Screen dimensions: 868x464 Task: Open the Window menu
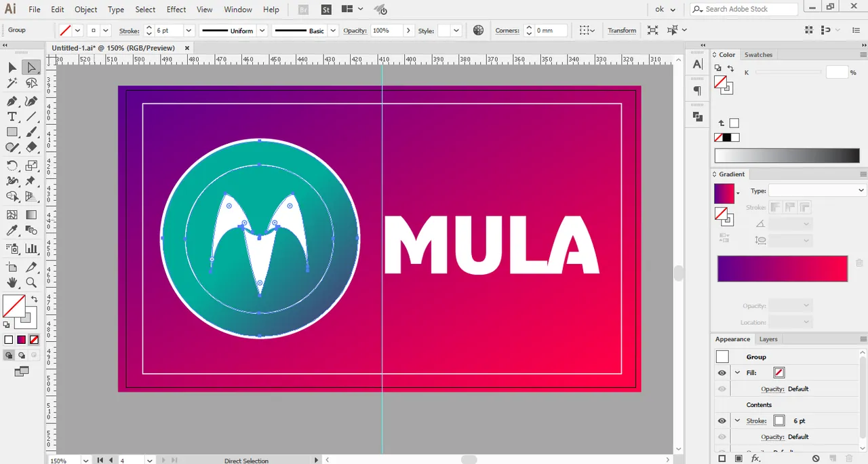point(238,9)
